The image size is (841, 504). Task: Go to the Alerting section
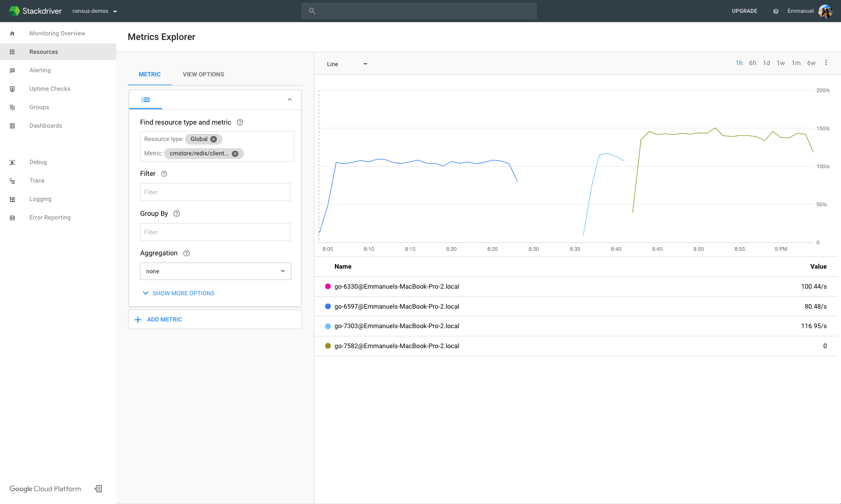(40, 70)
